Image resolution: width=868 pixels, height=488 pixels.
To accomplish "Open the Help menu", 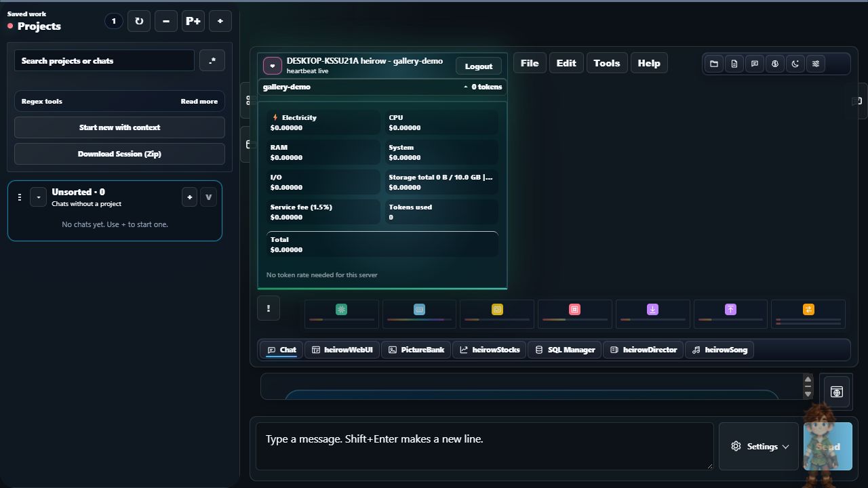I will (x=649, y=63).
